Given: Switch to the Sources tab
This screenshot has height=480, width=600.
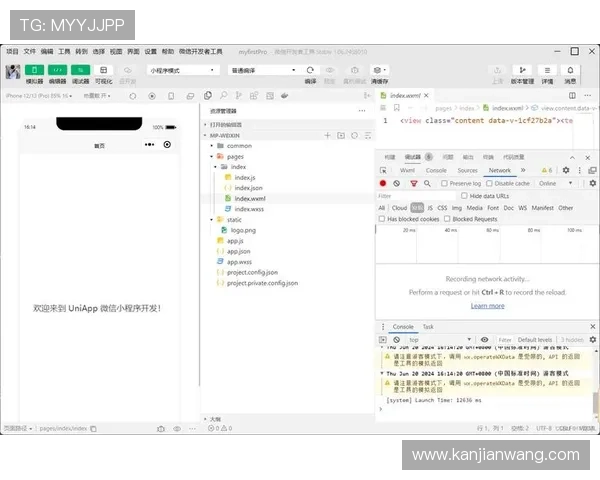Looking at the screenshot, I should (467, 171).
